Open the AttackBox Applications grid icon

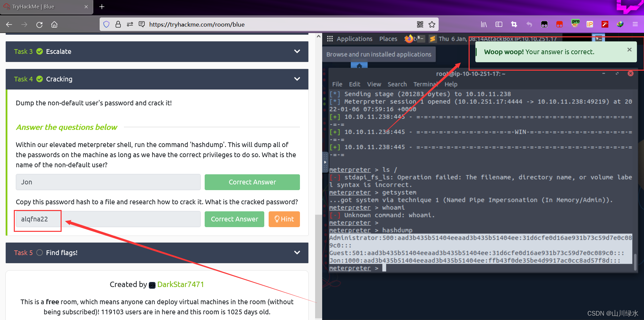click(330, 39)
